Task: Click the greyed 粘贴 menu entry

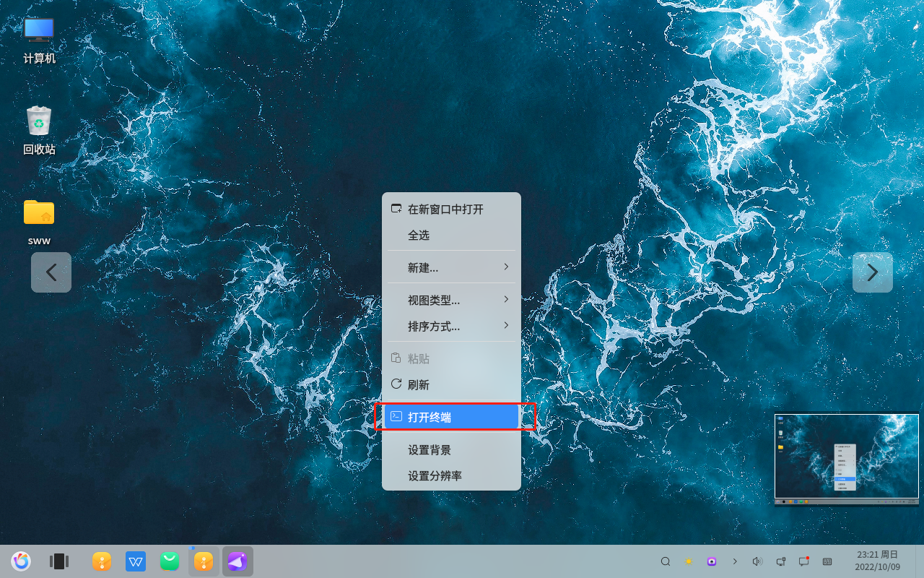Action: coord(451,358)
